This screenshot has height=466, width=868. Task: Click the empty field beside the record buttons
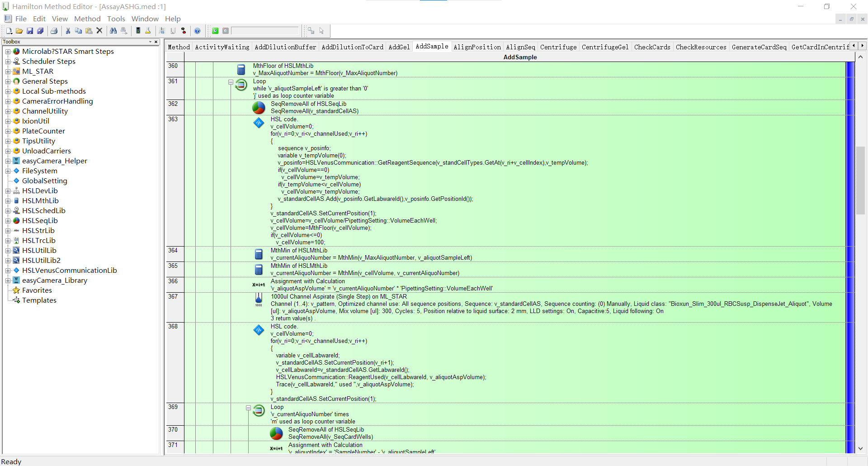point(265,31)
